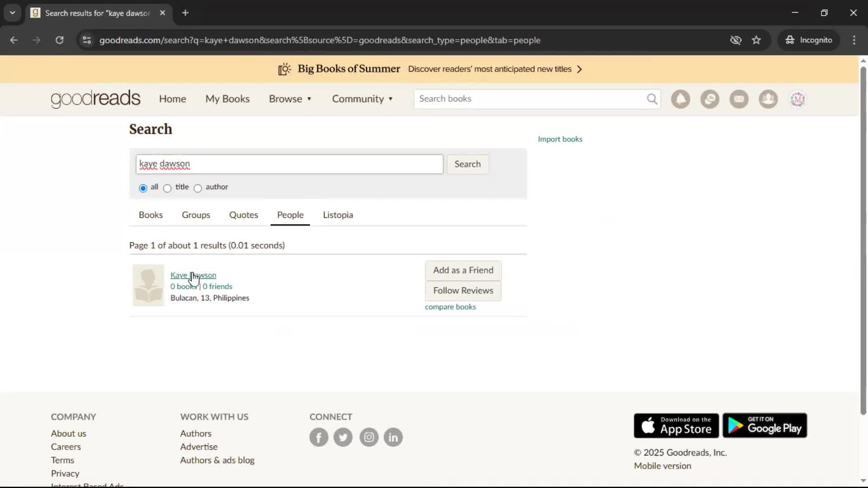Open the group discussions icon
This screenshot has height=488, width=868.
tap(710, 99)
